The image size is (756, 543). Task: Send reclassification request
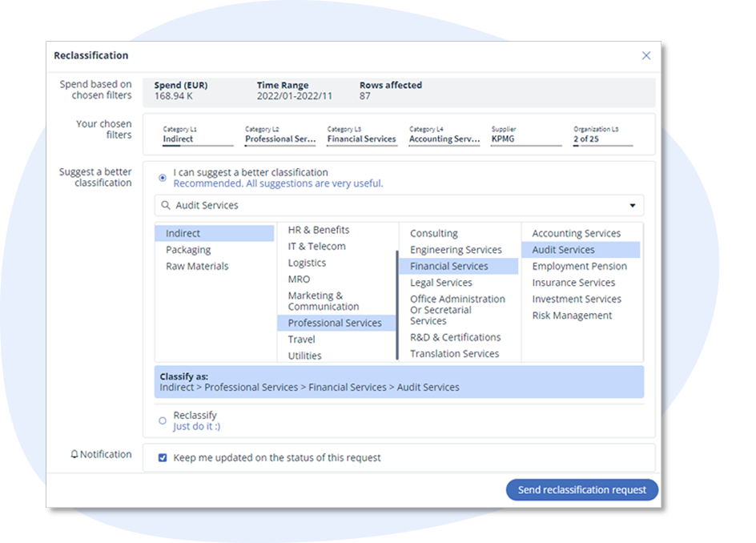[x=581, y=490]
